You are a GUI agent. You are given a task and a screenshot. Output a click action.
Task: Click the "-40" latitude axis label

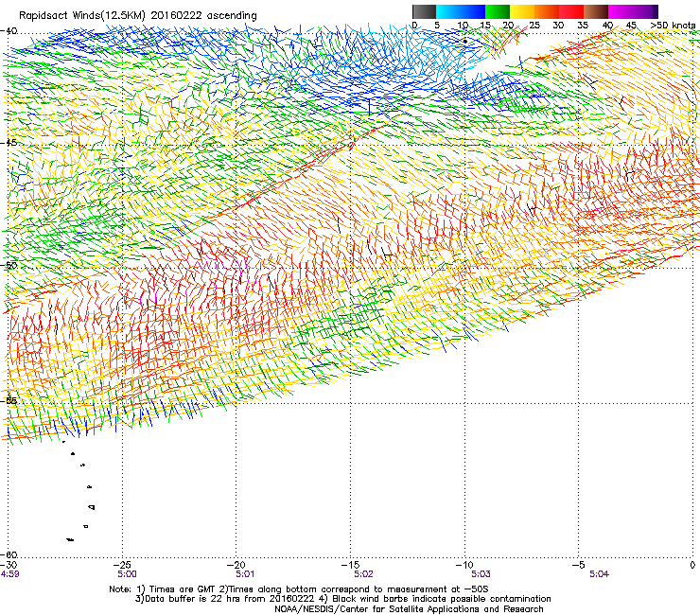9,31
